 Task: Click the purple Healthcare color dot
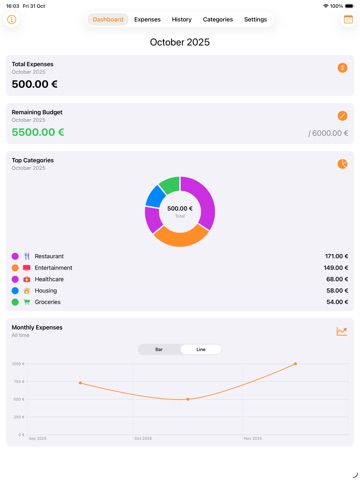15,279
